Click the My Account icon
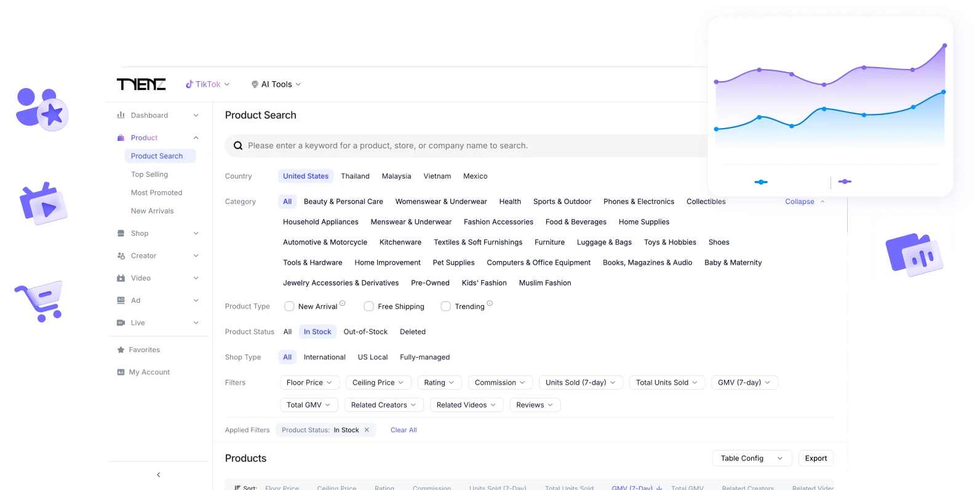This screenshot has height=490, width=980. (x=121, y=372)
